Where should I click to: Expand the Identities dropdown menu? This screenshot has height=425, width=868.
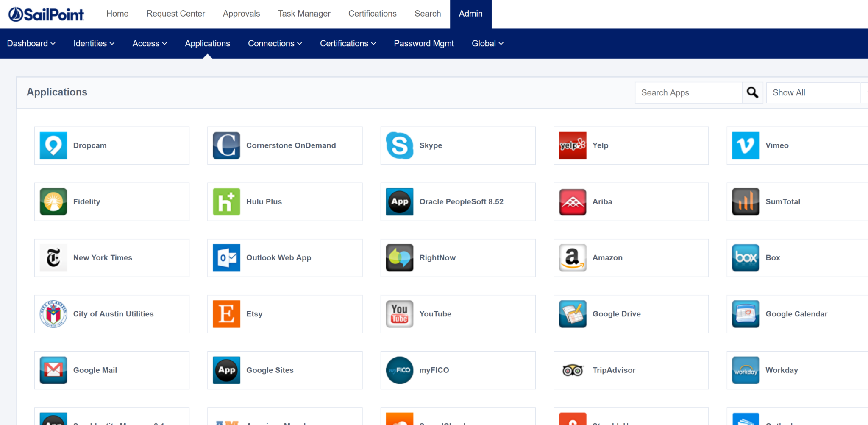point(93,43)
